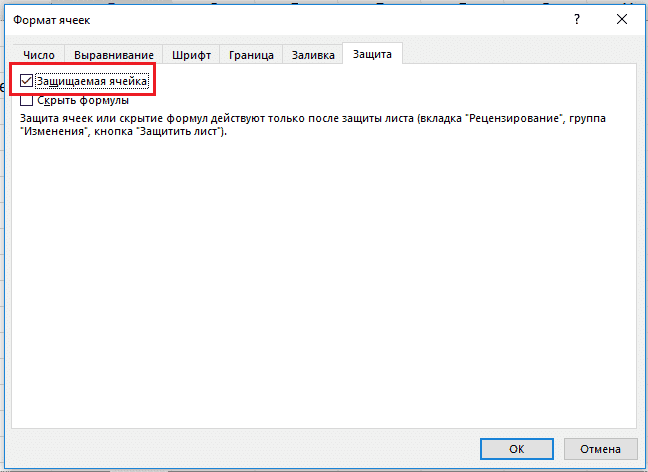
Task: Open the Шрифт tab
Action: 191,55
